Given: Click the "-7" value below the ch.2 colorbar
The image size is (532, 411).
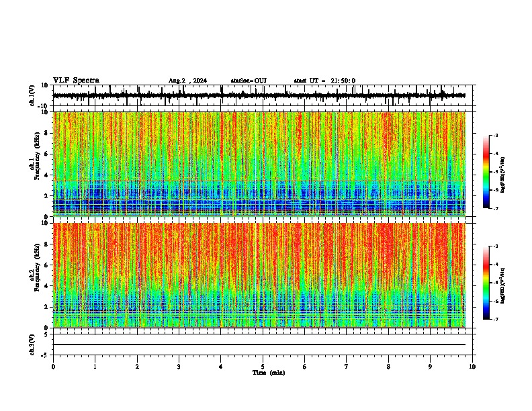Looking at the screenshot, I should click(495, 319).
